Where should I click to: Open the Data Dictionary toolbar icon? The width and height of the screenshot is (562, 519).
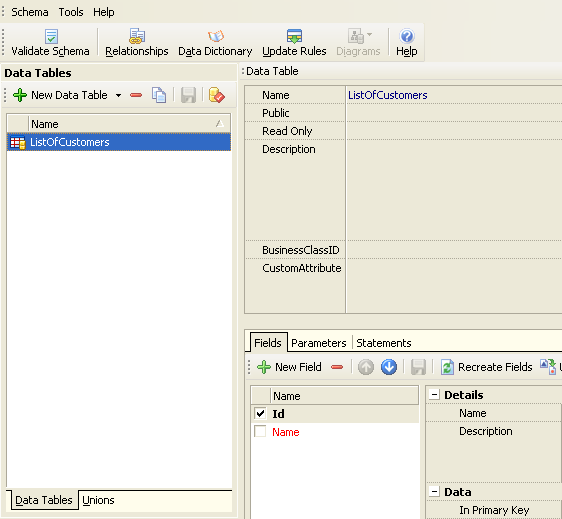point(215,36)
